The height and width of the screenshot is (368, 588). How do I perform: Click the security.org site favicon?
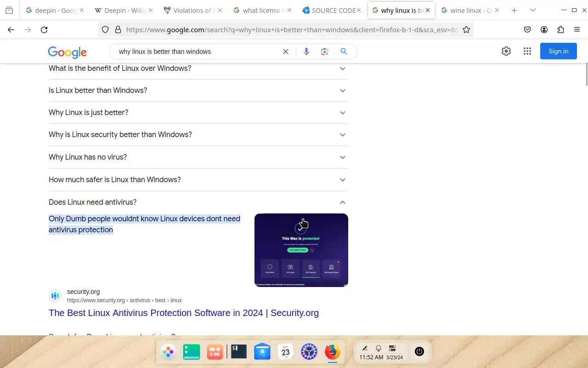55,296
